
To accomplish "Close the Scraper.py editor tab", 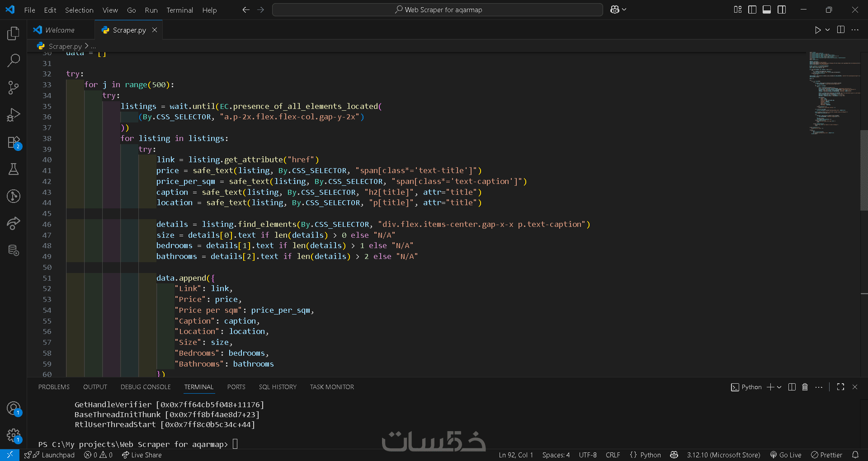I will click(155, 30).
